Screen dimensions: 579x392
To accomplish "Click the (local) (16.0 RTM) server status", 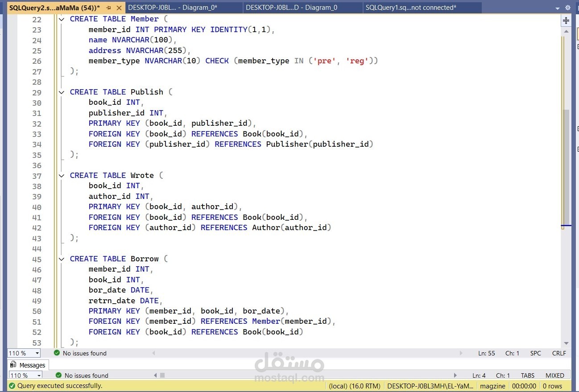I will point(355,386).
